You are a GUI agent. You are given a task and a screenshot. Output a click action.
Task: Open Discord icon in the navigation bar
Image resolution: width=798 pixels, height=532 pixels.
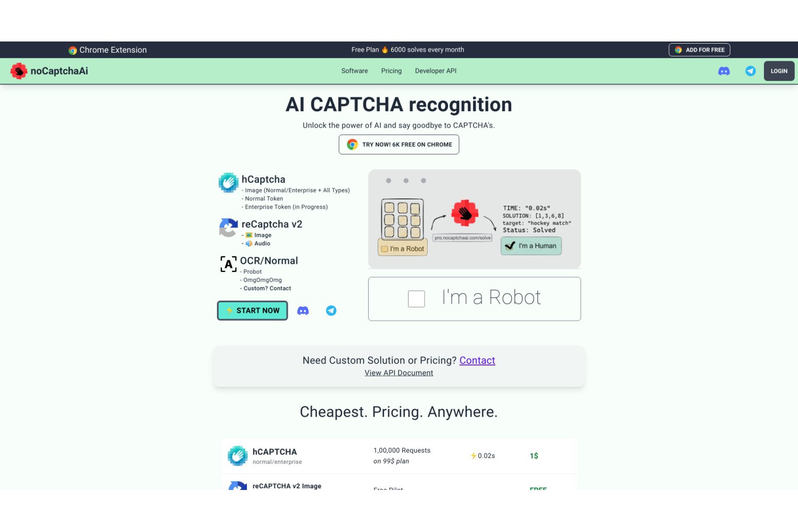724,71
